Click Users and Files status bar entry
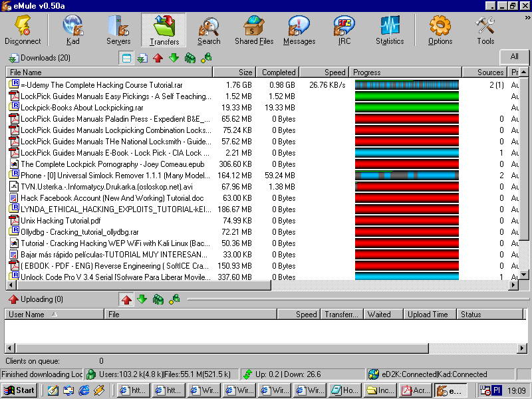Screen dimensions: 532x399 click(x=162, y=374)
